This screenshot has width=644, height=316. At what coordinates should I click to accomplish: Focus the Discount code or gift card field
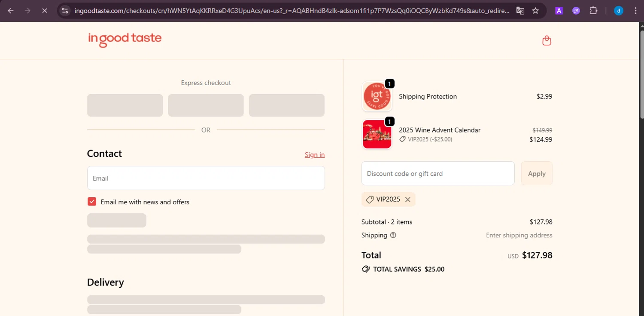pos(438,173)
